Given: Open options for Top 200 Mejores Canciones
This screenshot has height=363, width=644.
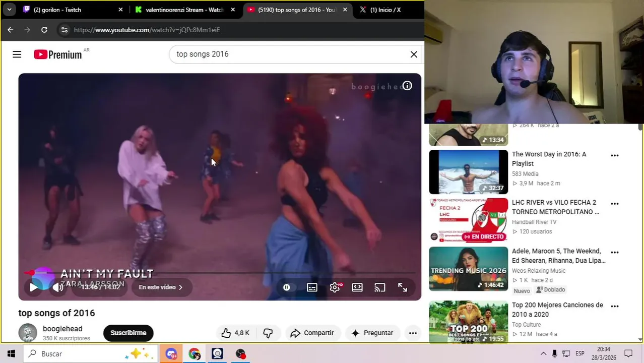Looking at the screenshot, I should (615, 306).
